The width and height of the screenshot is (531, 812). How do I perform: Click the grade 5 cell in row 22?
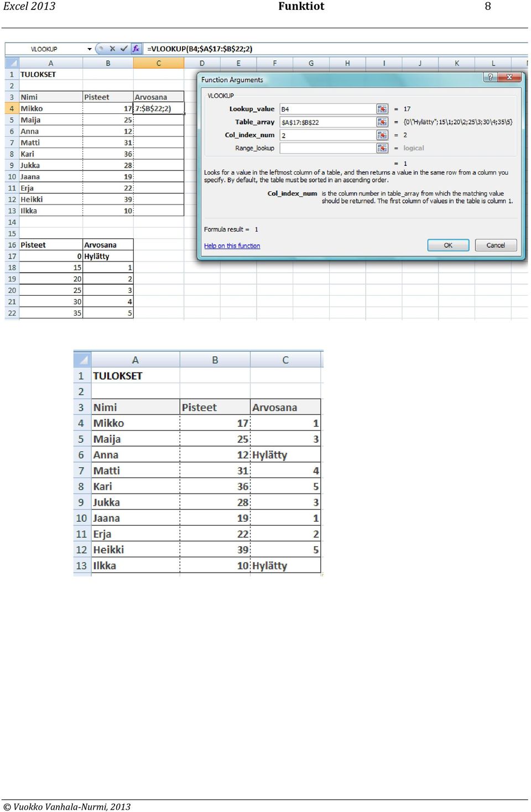coord(108,313)
